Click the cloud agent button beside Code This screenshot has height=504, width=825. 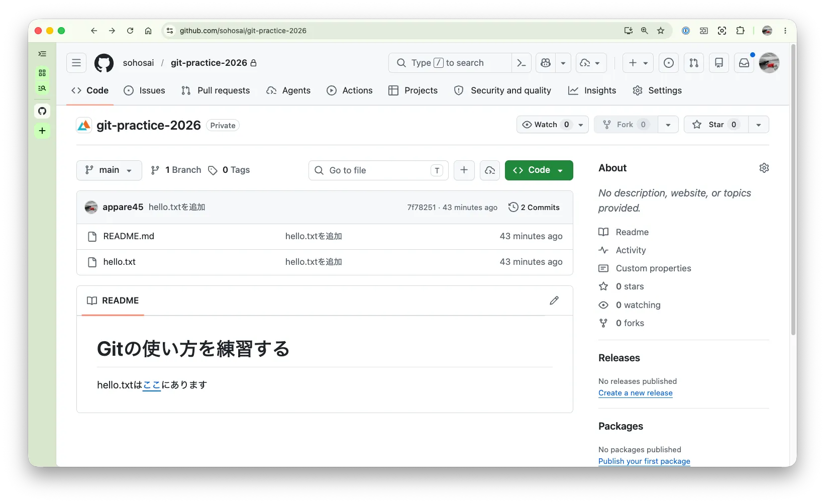490,170
